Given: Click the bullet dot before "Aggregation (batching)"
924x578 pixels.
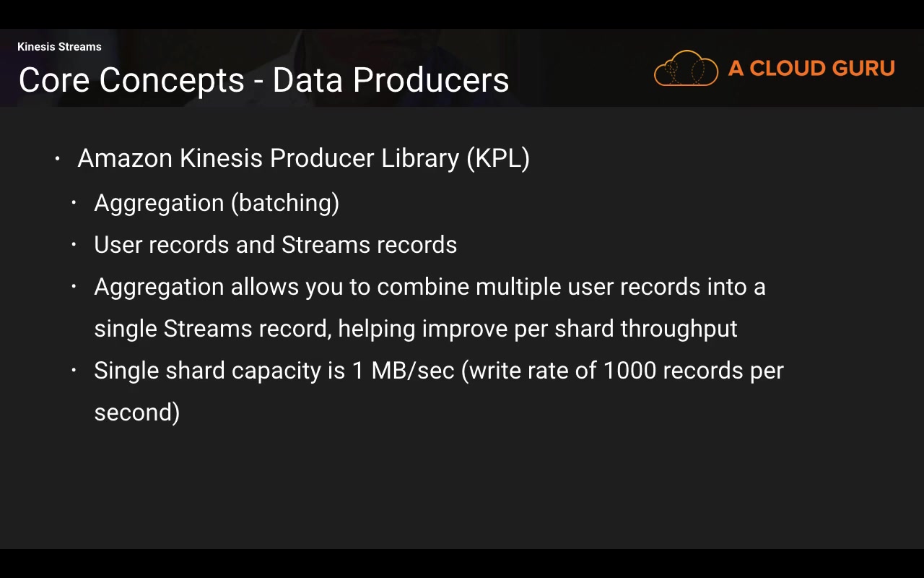Looking at the screenshot, I should click(74, 203).
